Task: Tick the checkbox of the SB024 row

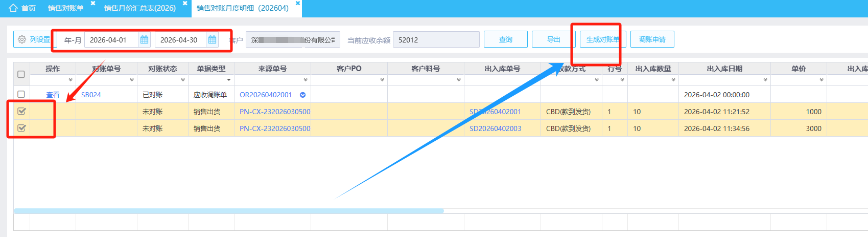Action: pyautogui.click(x=21, y=94)
